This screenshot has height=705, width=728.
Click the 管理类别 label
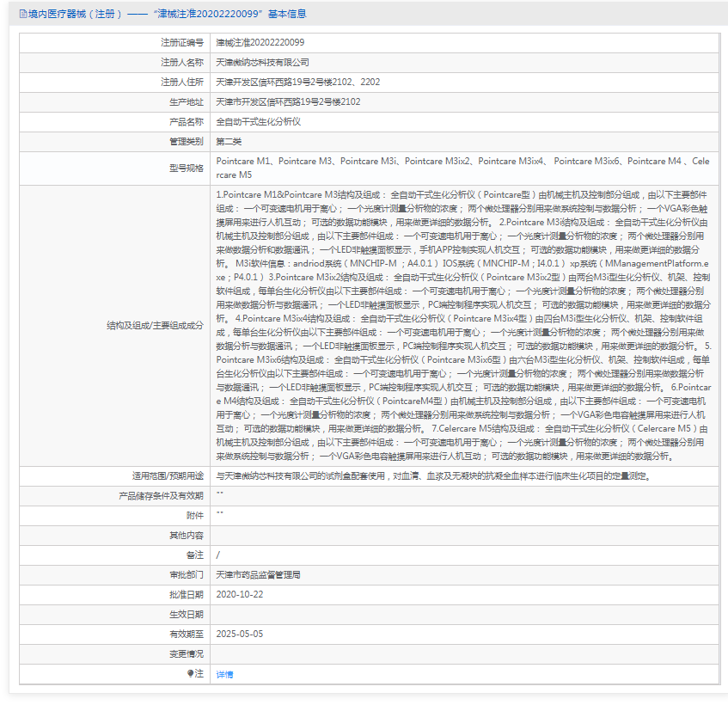point(187,142)
